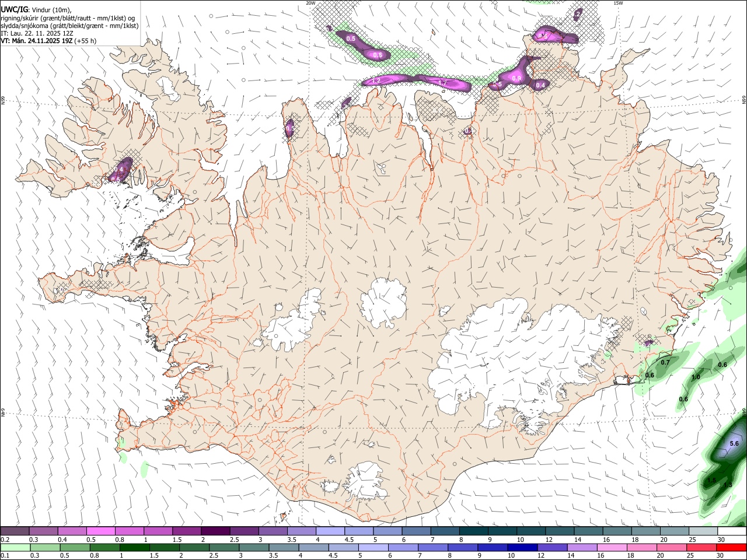Select lower legend red swatch above 30
The height and width of the screenshot is (560, 747).
point(731,547)
